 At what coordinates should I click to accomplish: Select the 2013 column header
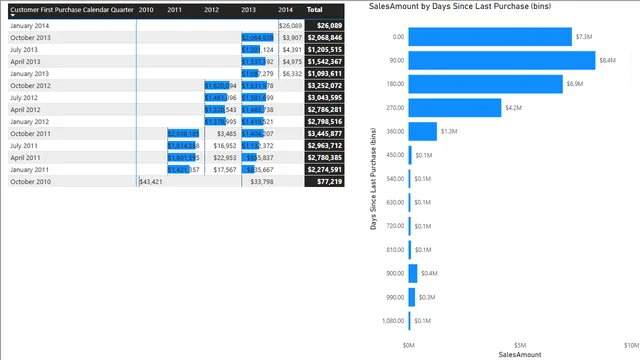click(x=248, y=9)
